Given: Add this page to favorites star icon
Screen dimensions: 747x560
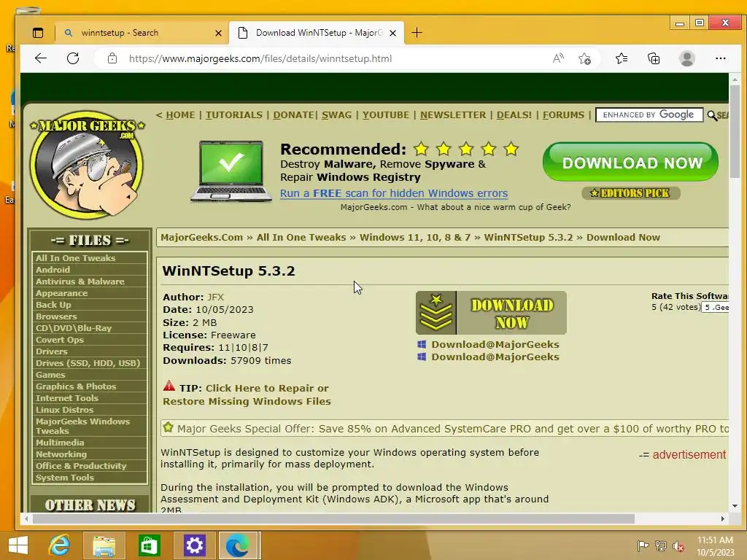Looking at the screenshot, I should click(x=584, y=58).
